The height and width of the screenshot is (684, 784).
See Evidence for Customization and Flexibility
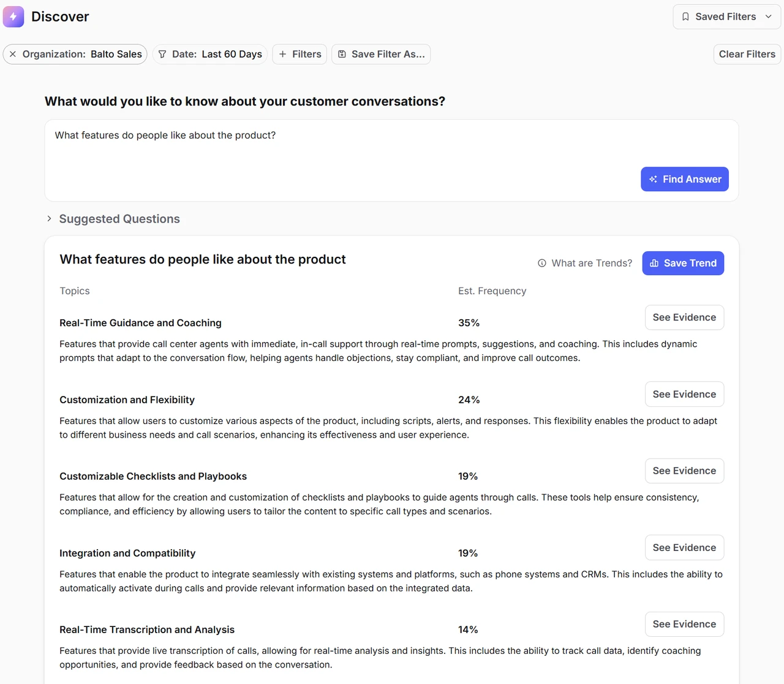684,394
